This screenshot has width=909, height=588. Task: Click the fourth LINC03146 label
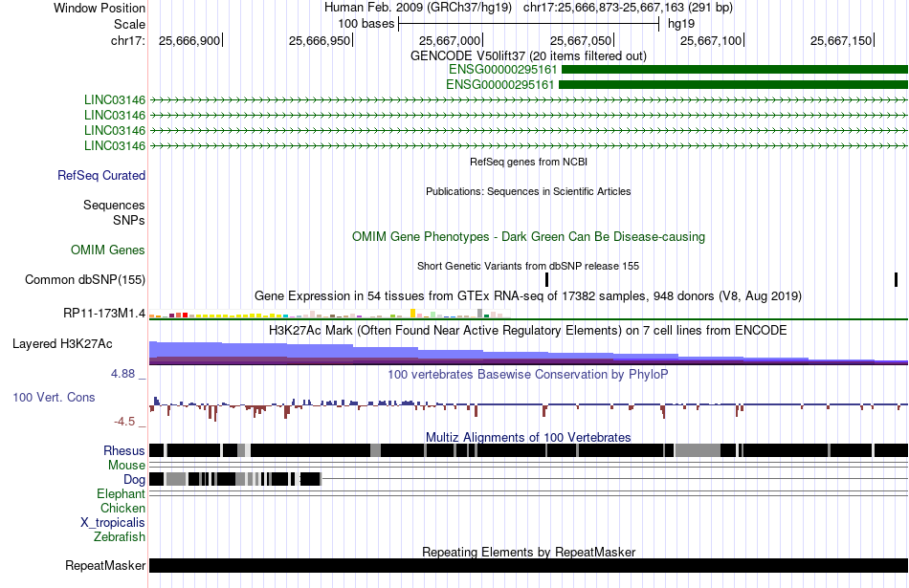point(115,145)
